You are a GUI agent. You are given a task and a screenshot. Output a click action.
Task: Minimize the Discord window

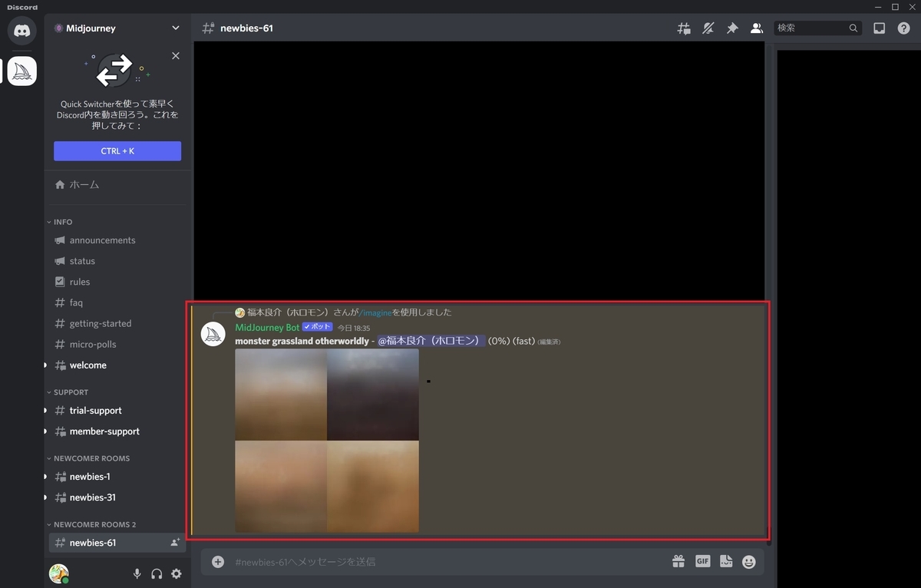(879, 7)
